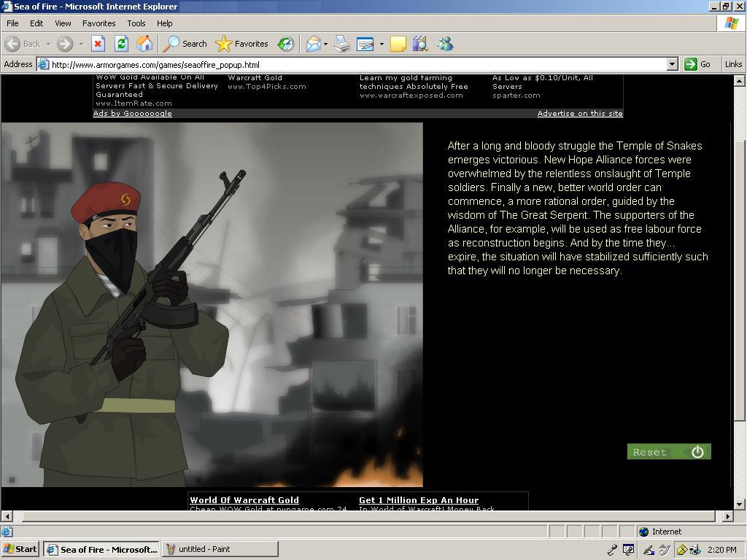747x560 pixels.
Task: Switch to untitled - Paint in taskbar
Action: point(220,549)
